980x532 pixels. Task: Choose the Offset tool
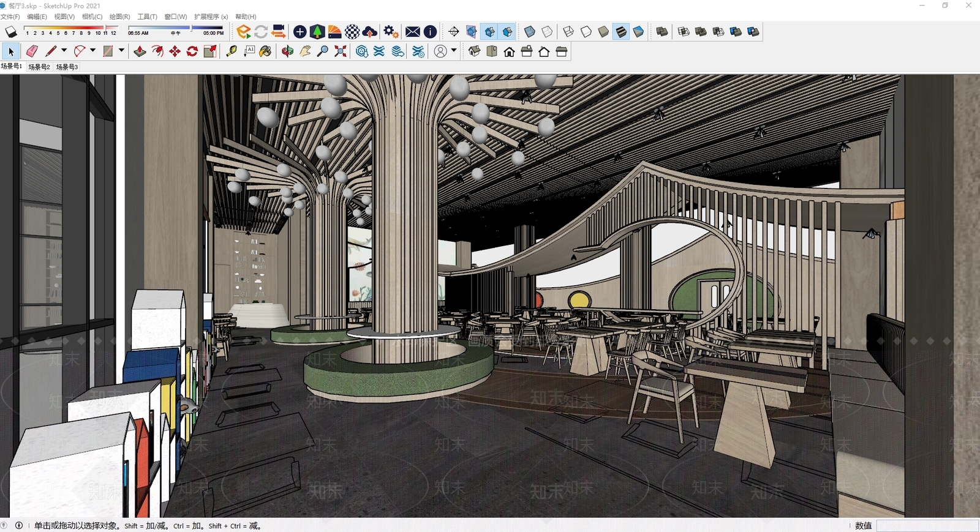[157, 51]
